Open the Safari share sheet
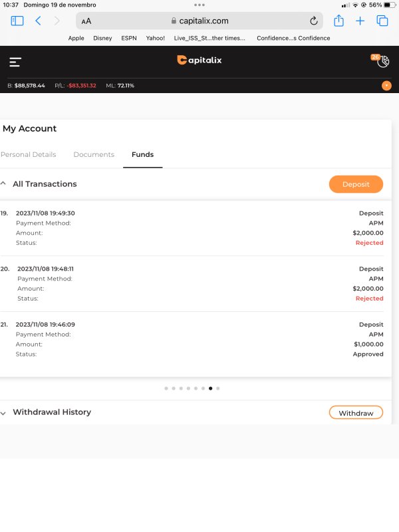Screen dimensions: 399x532 (338, 21)
